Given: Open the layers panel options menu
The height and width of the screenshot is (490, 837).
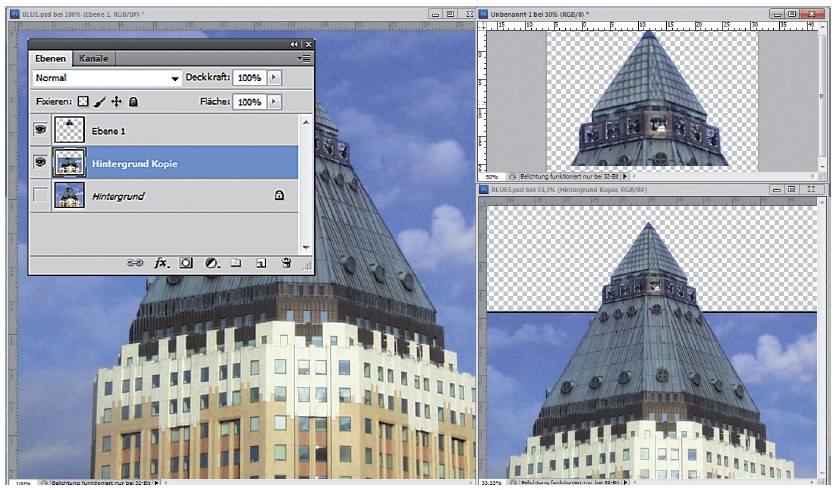Looking at the screenshot, I should (x=304, y=58).
